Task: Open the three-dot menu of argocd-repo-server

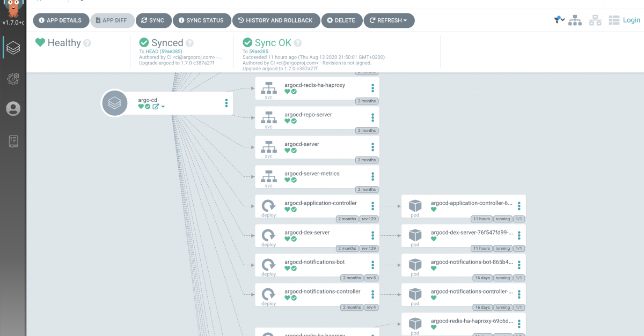Action: (x=373, y=118)
